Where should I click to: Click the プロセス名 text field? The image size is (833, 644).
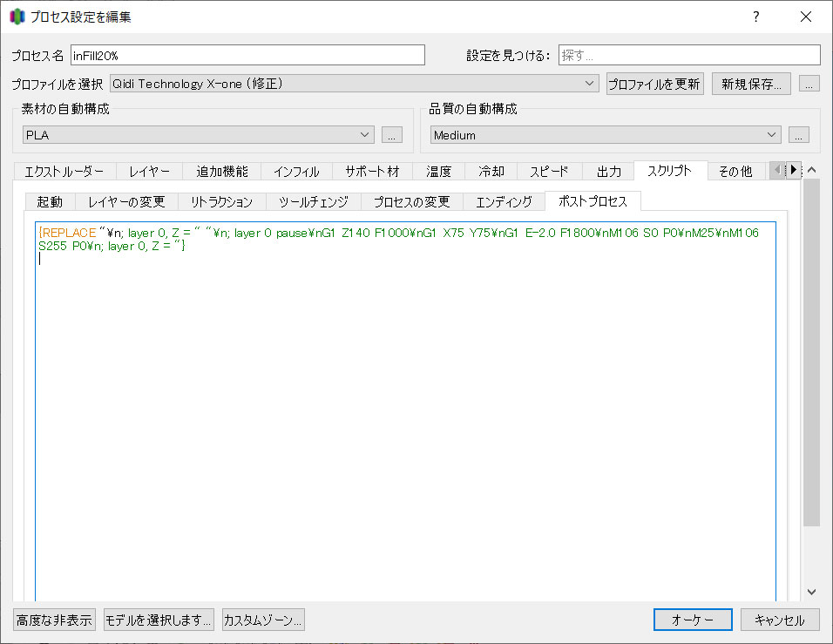[247, 55]
